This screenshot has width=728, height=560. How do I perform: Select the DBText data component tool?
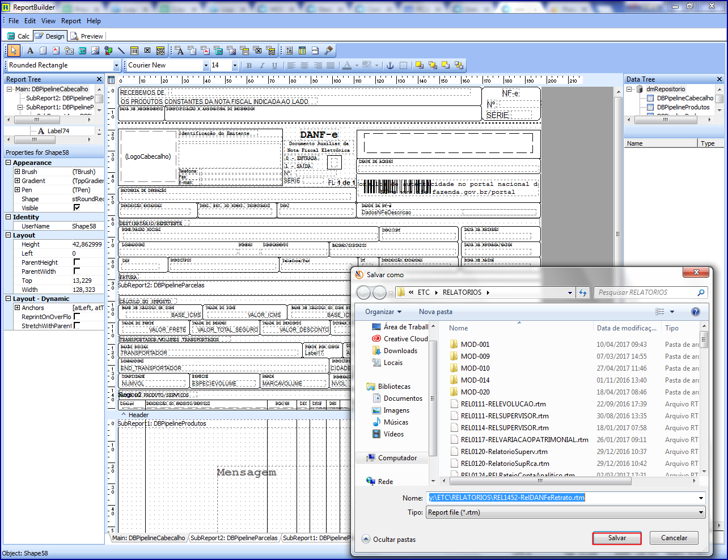[x=179, y=50]
